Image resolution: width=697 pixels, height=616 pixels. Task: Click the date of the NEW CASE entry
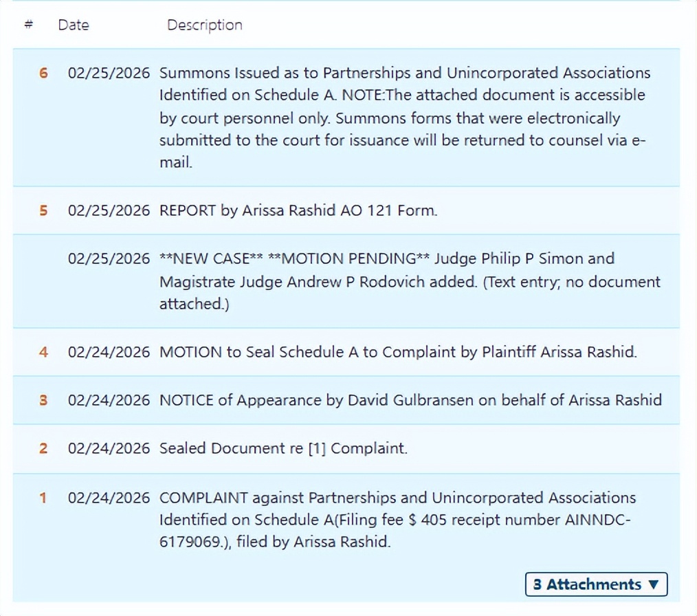(x=109, y=258)
